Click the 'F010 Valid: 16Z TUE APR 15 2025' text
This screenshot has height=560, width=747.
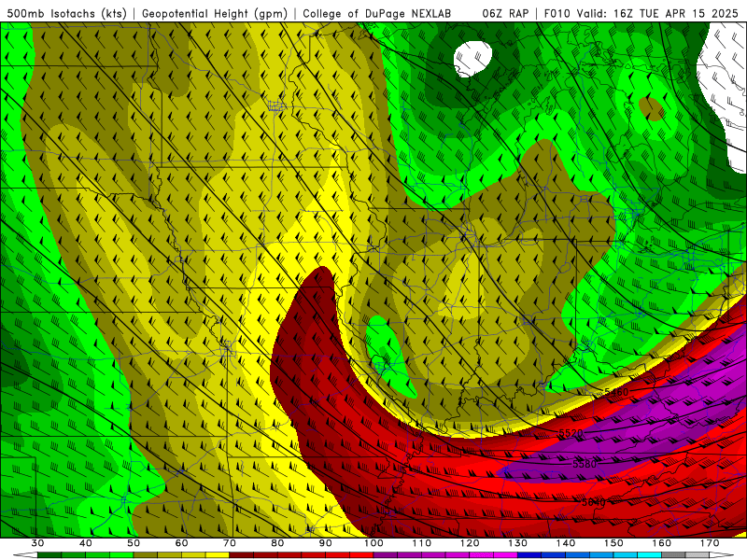tap(642, 14)
